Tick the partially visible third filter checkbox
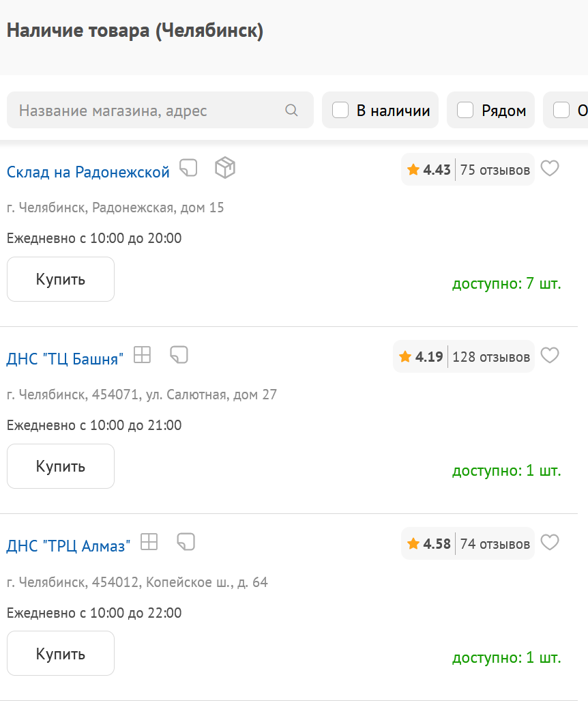This screenshot has height=701, width=588. pos(561,110)
